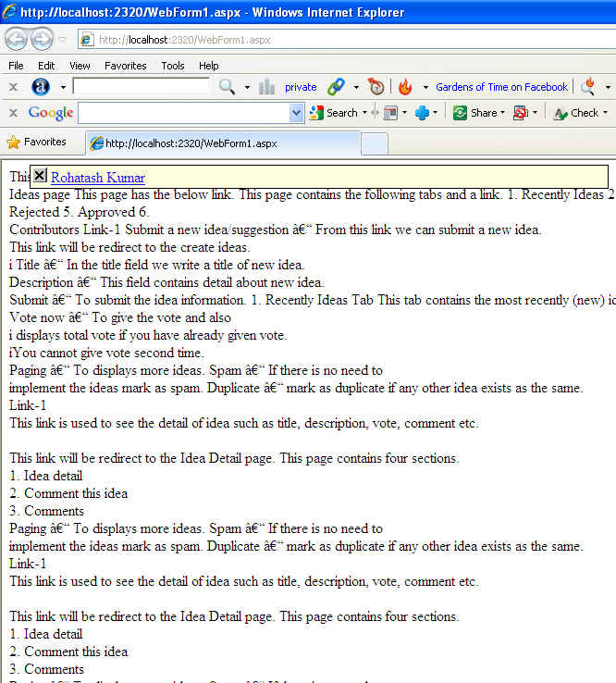
Task: Click the 'Rohatash Kumar' link
Action: (x=98, y=178)
